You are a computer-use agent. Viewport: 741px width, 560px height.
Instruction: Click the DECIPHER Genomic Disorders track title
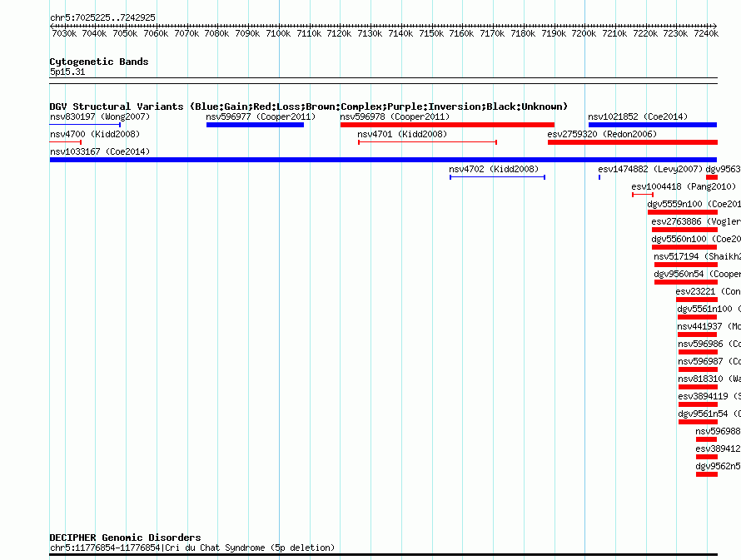click(125, 538)
